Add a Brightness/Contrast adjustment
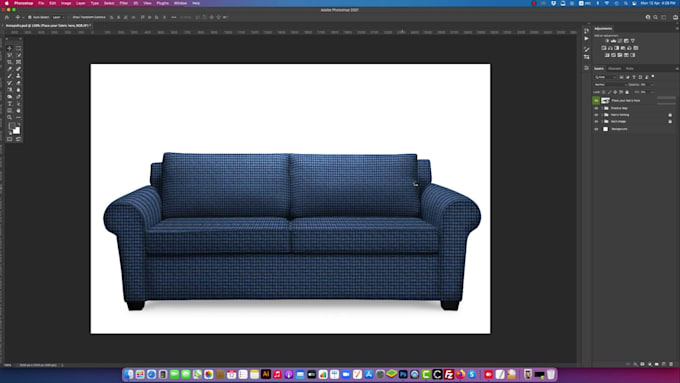 coord(607,41)
